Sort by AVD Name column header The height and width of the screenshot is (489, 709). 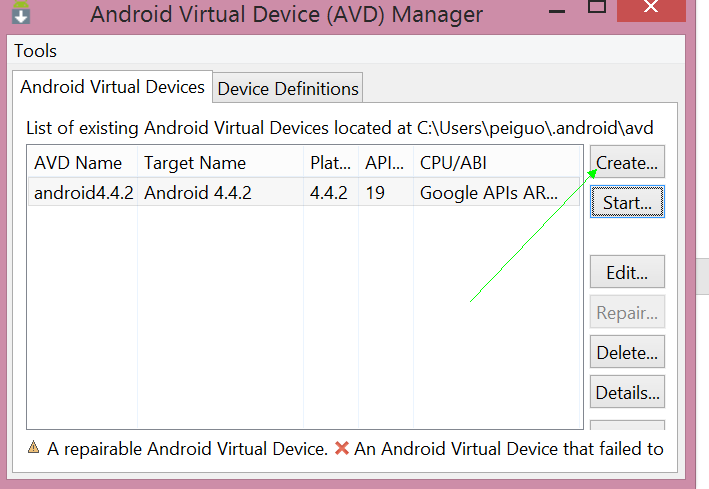click(x=82, y=162)
